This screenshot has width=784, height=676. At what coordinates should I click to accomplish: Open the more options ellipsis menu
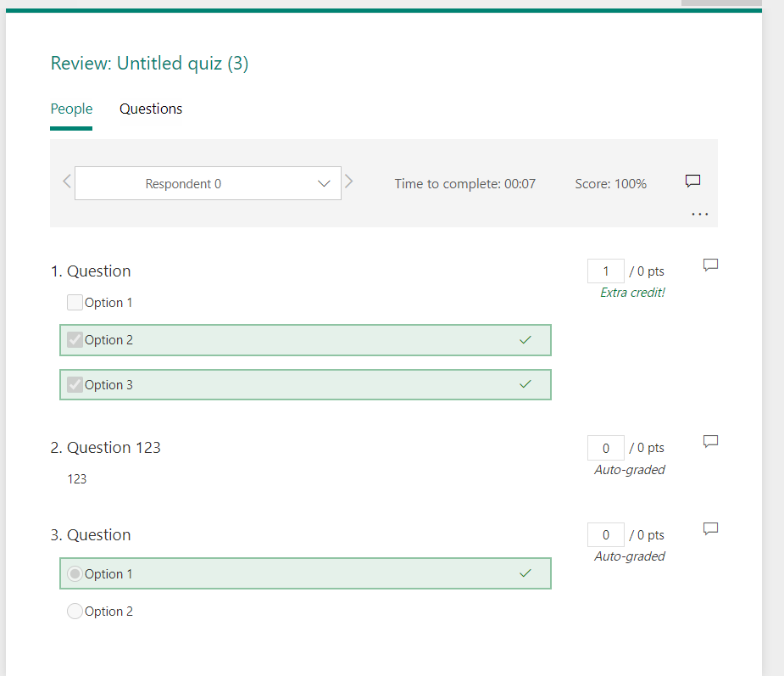coord(699,214)
